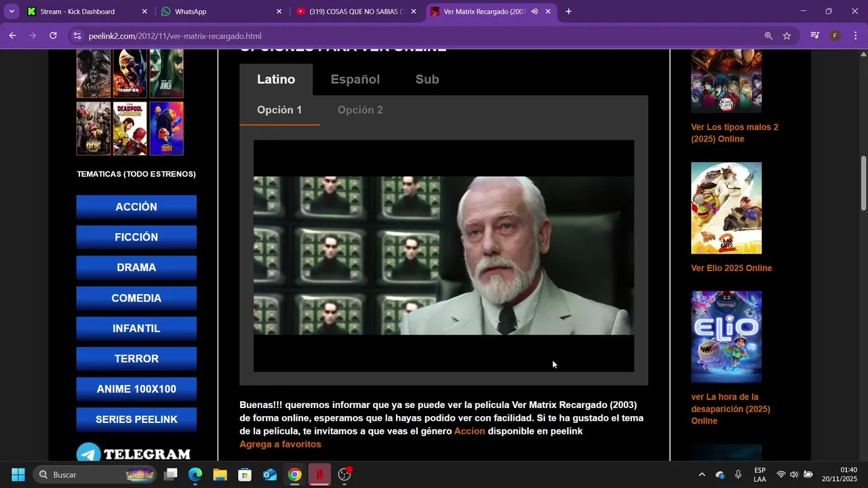868x488 pixels.
Task: Open the zoom magnifier icon in address bar
Action: click(x=768, y=36)
